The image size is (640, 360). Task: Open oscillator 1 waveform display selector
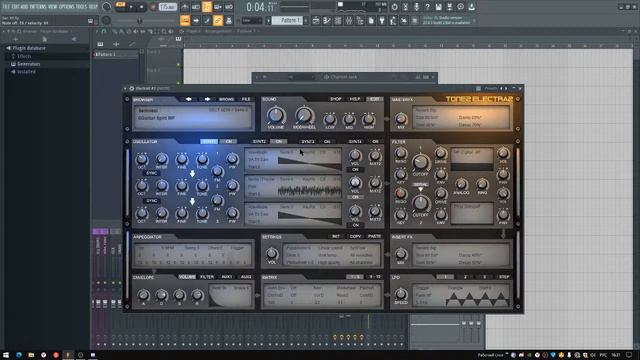tap(293, 160)
